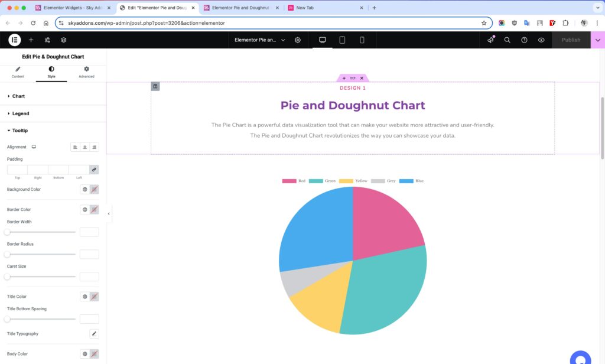Screen dimensions: 605x364
Task: Open site settings sliders icon
Action: (47, 40)
